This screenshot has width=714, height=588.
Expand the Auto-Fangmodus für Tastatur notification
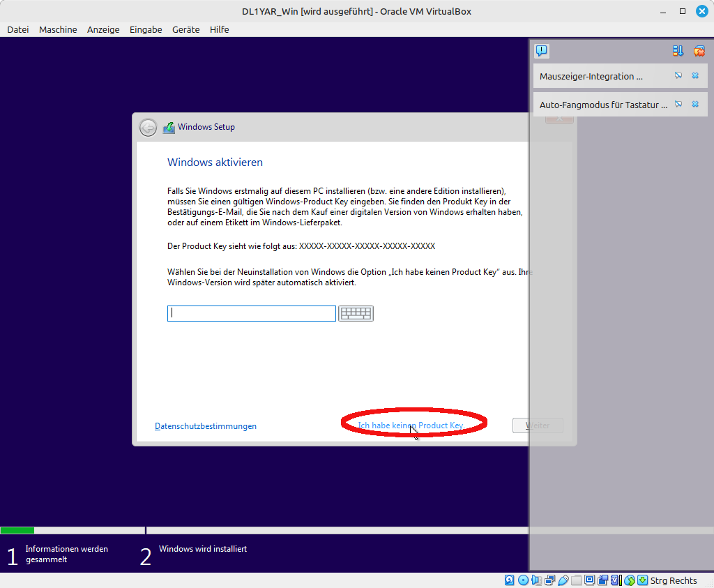603,105
